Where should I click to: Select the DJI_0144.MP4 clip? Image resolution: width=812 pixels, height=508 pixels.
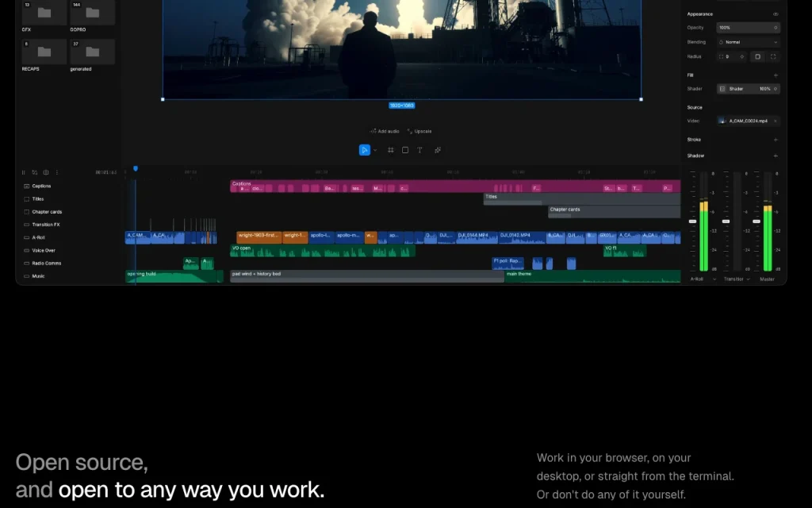coord(477,237)
